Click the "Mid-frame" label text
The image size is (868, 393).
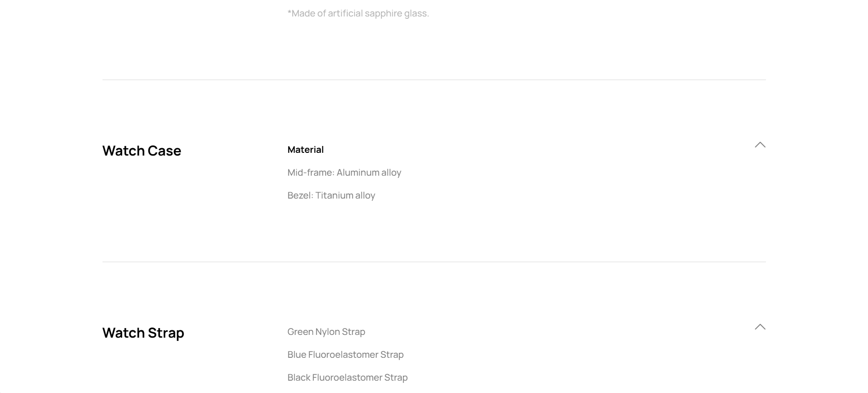[310, 172]
